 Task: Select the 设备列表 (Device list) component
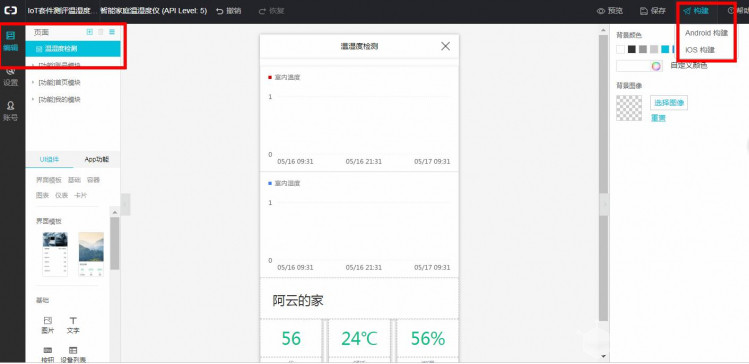(73, 354)
